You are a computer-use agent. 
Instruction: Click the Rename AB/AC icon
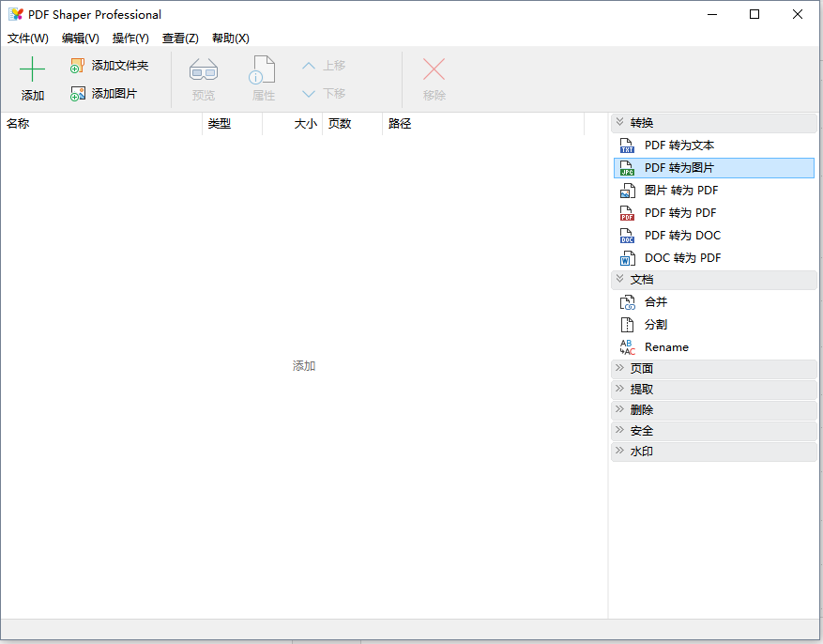click(x=627, y=347)
